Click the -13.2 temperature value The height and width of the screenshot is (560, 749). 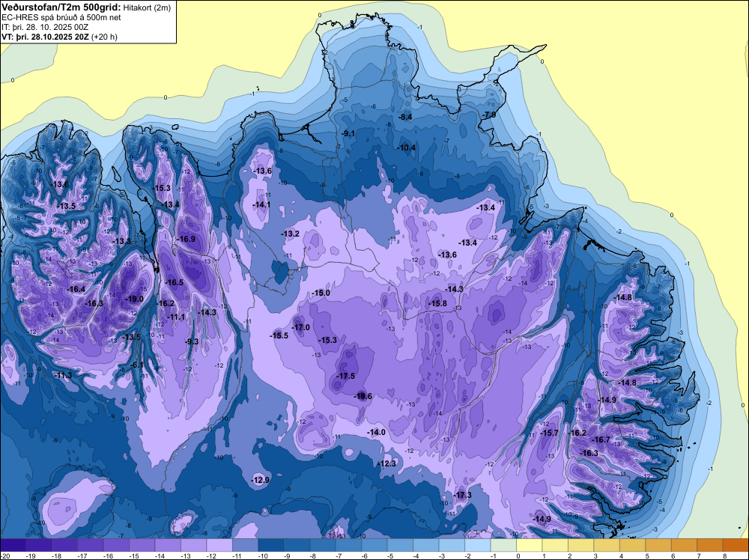tap(290, 234)
